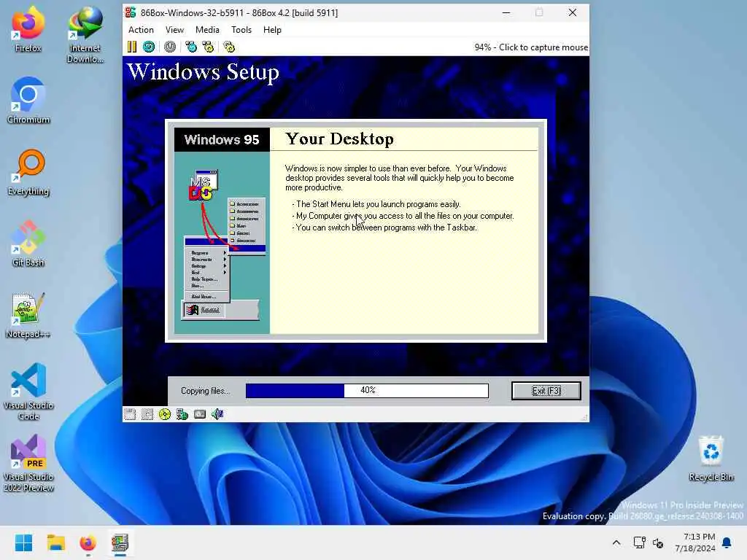Screen dimensions: 747x560
Task: Select the Everything search desktop shortcut
Action: (28, 172)
